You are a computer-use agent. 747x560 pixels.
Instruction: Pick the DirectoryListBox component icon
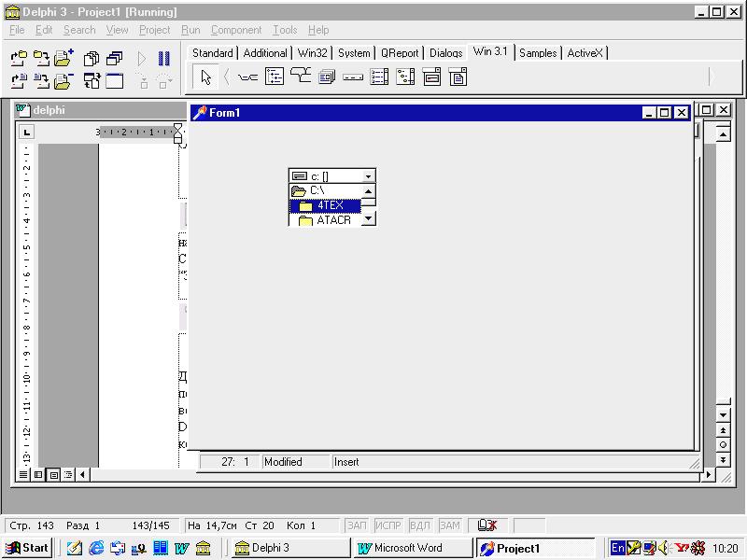pyautogui.click(x=405, y=77)
